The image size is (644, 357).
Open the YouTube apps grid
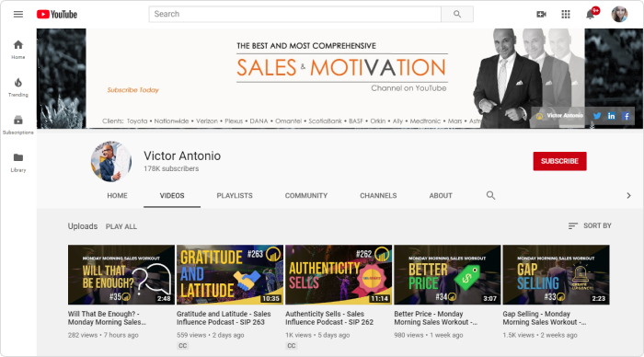pyautogui.click(x=566, y=15)
